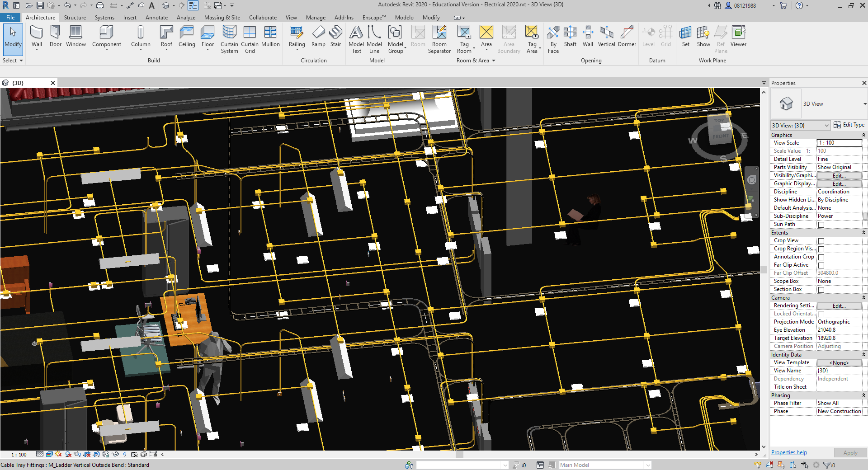
Task: Open the Annotate ribbon tab
Action: point(156,18)
